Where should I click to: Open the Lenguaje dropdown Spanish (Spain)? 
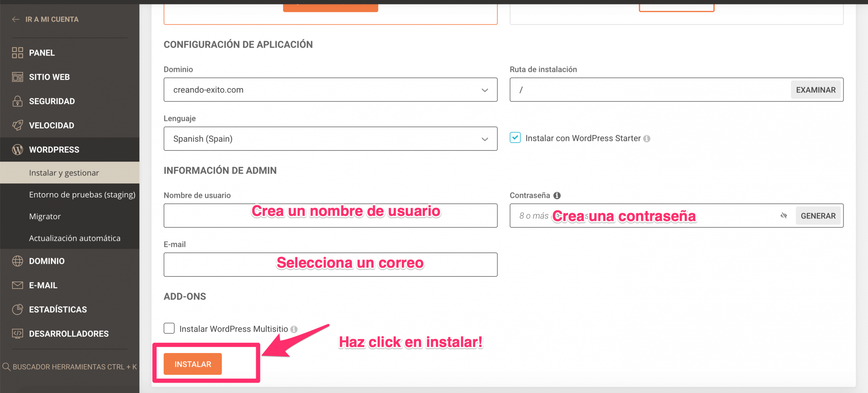(331, 139)
